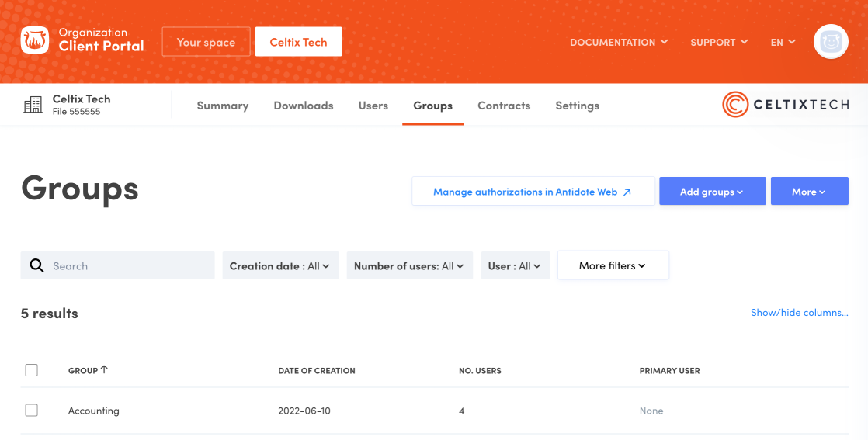Click the Antidote flame logo icon
Viewport: 868px width, 440px height.
click(x=35, y=41)
